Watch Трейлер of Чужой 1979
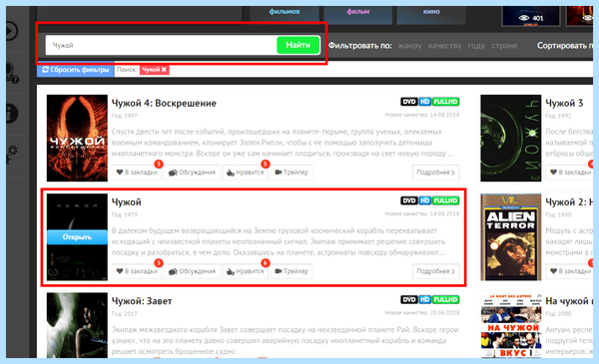Viewport: 599px width, 364px height. coord(292,271)
